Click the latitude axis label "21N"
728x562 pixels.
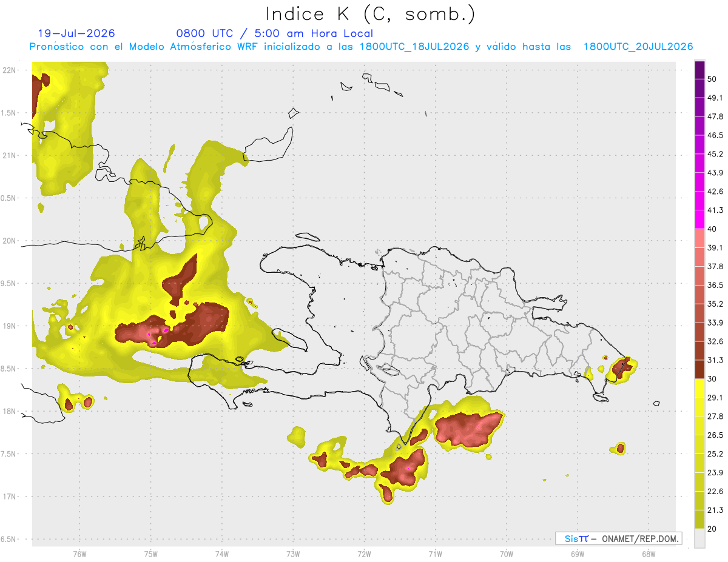(10, 156)
